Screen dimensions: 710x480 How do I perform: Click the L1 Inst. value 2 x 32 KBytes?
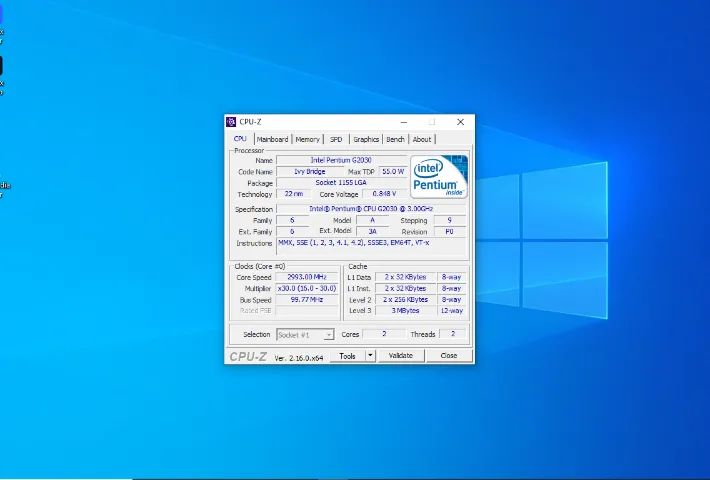(405, 288)
